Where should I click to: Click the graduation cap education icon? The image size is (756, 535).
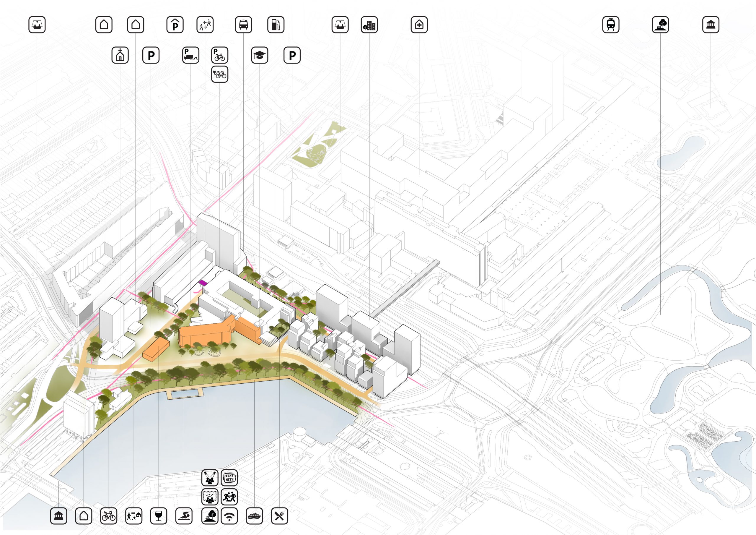(260, 55)
